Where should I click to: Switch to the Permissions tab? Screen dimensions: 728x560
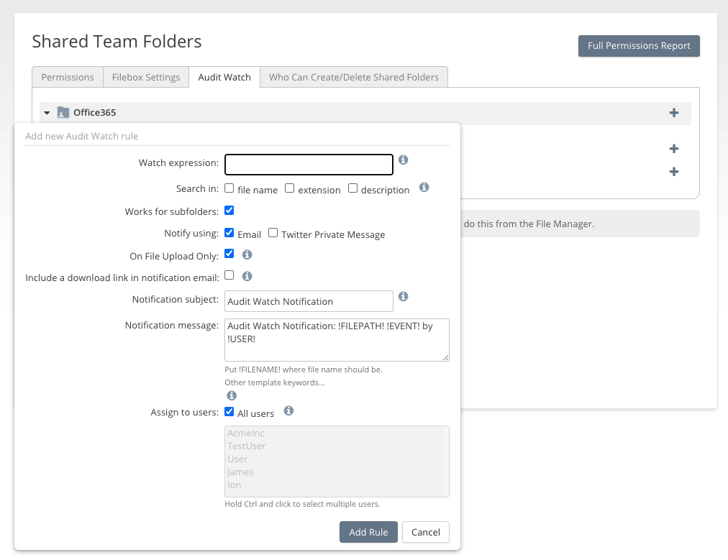tap(68, 77)
